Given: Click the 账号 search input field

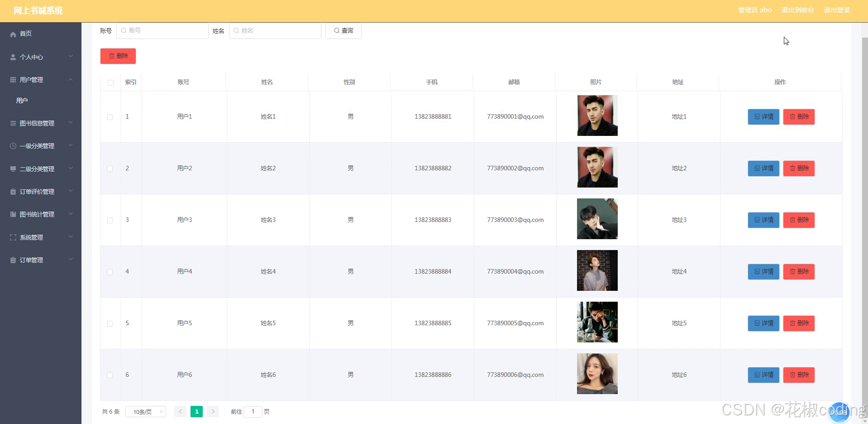Looking at the screenshot, I should coord(162,31).
